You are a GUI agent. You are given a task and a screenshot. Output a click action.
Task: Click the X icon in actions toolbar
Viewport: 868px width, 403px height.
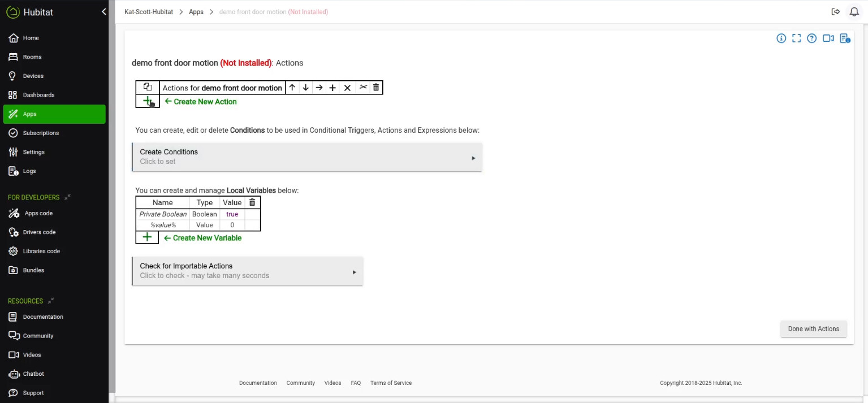347,88
